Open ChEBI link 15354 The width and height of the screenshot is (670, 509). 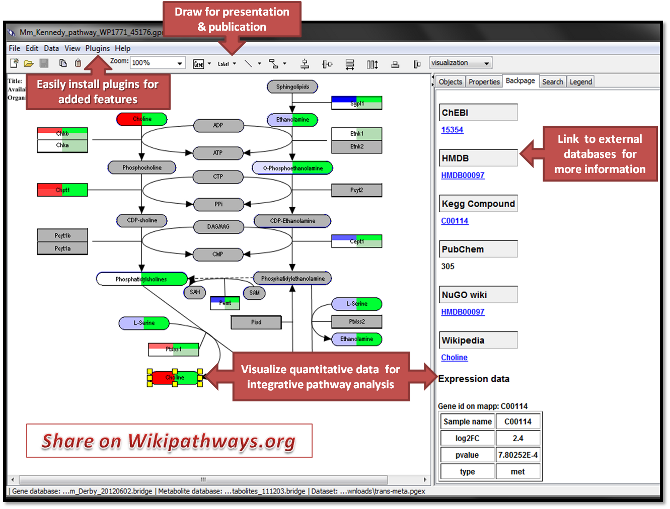[453, 130]
